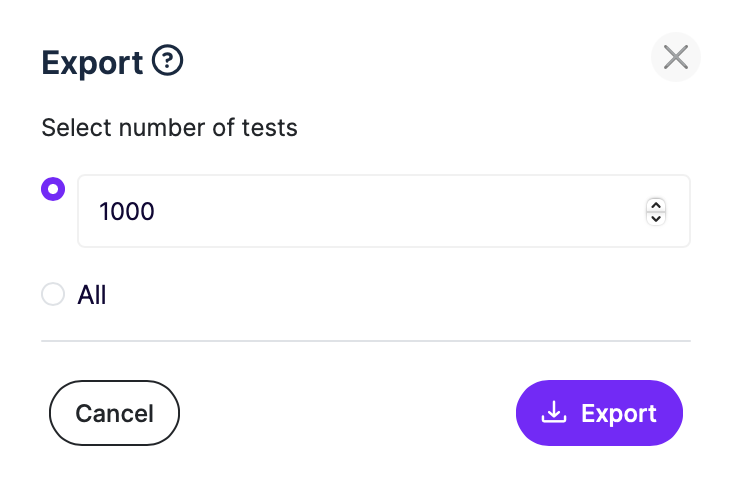Start the export with purple Export button
The width and height of the screenshot is (732, 478).
point(599,413)
